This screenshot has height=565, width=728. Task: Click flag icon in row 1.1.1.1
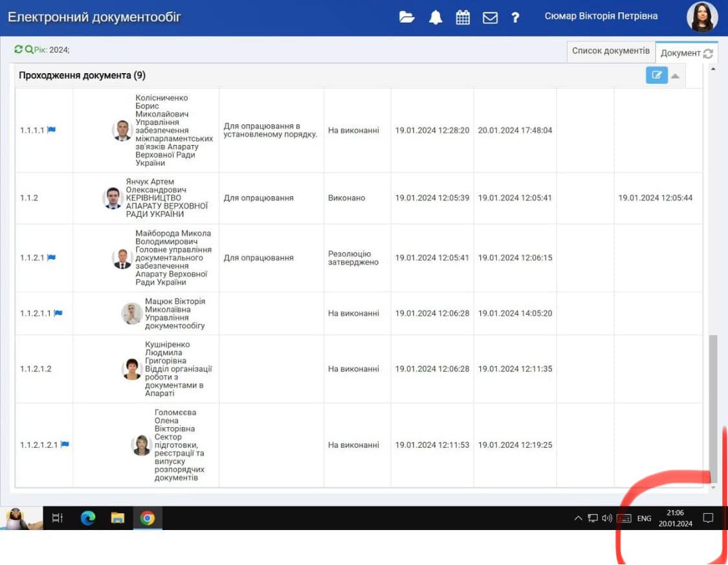point(52,130)
